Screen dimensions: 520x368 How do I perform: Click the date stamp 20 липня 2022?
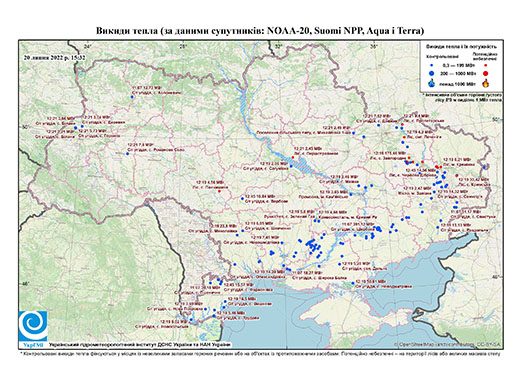pos(55,57)
